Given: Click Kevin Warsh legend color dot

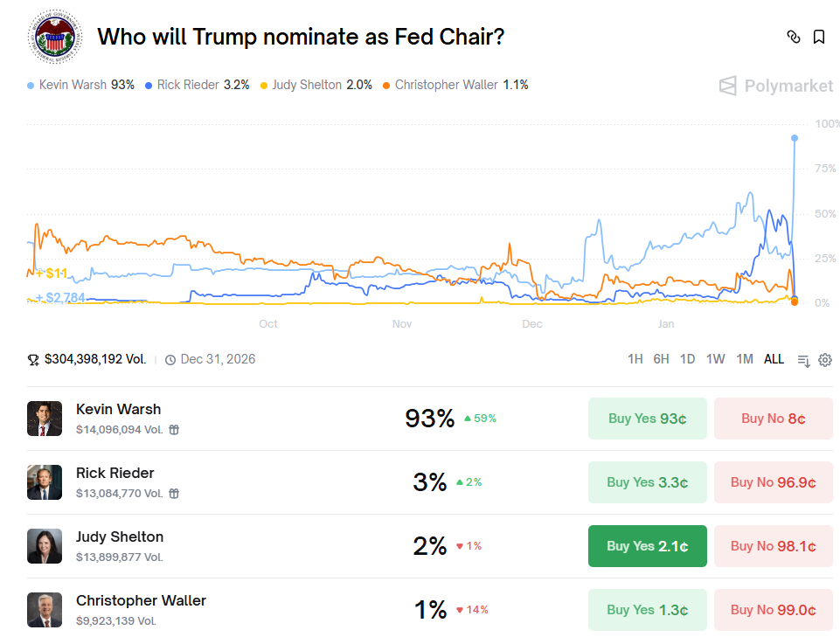Looking at the screenshot, I should [x=31, y=86].
